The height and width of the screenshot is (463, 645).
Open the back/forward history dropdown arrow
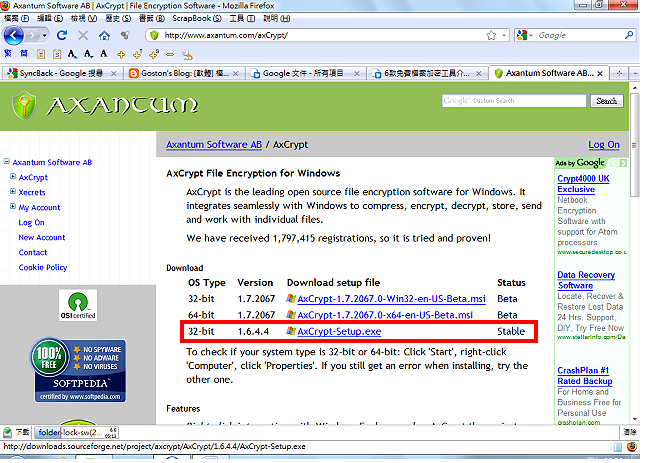[x=44, y=36]
